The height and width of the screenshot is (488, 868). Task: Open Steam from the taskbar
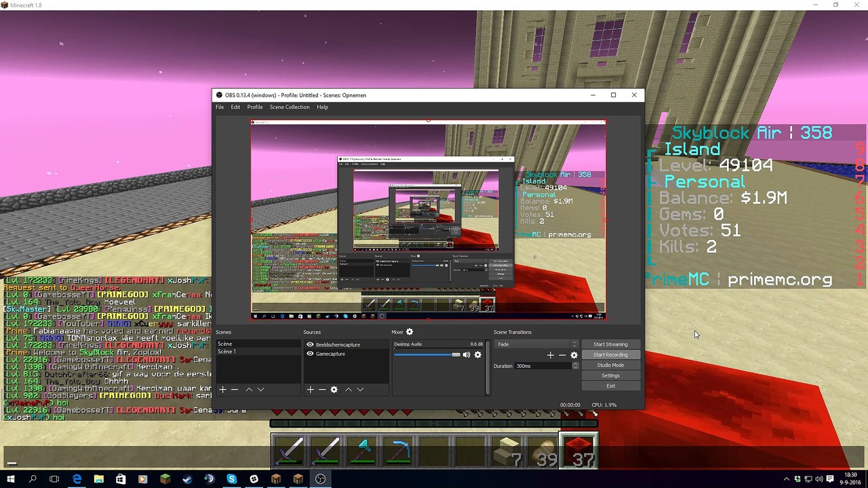tap(187, 479)
